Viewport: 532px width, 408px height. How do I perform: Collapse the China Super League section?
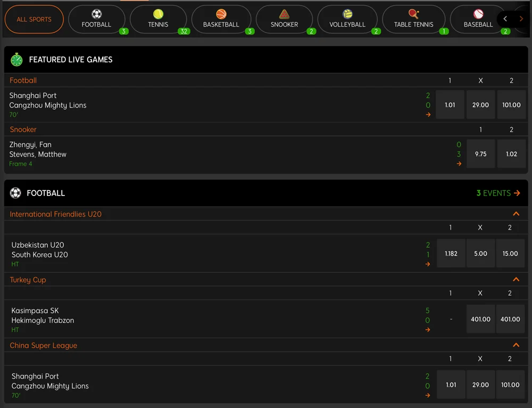(x=516, y=345)
